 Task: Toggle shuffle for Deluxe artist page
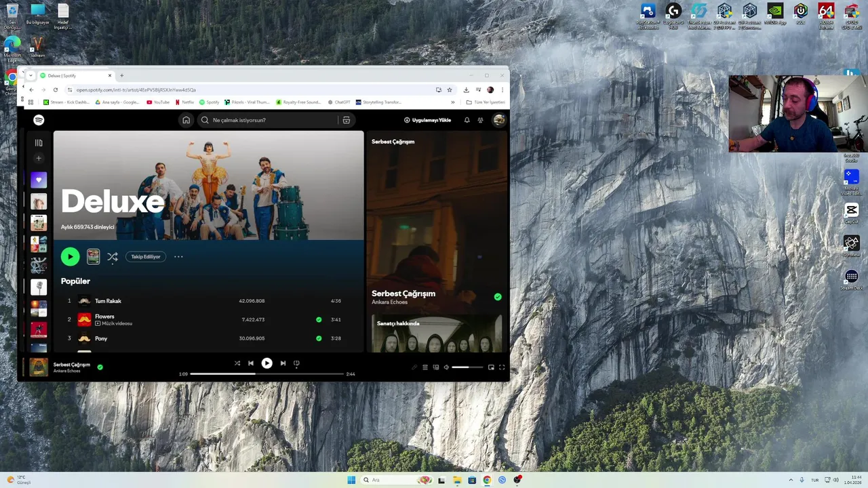(x=113, y=257)
